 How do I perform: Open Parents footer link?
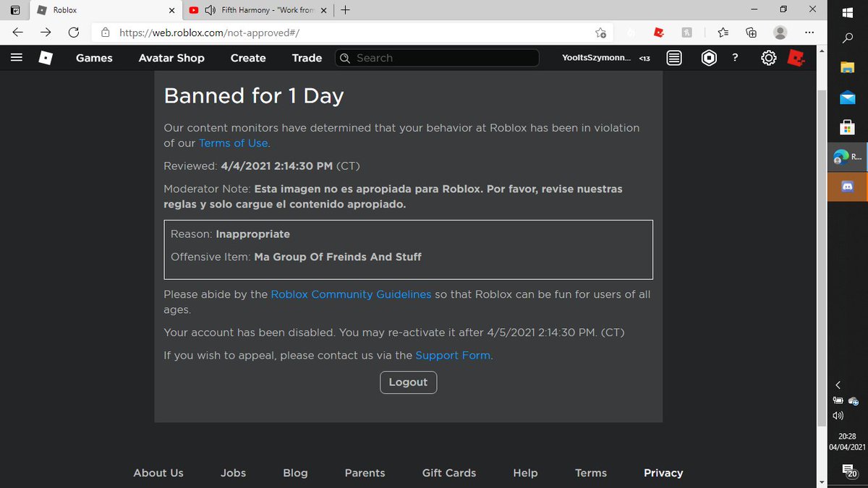(365, 473)
